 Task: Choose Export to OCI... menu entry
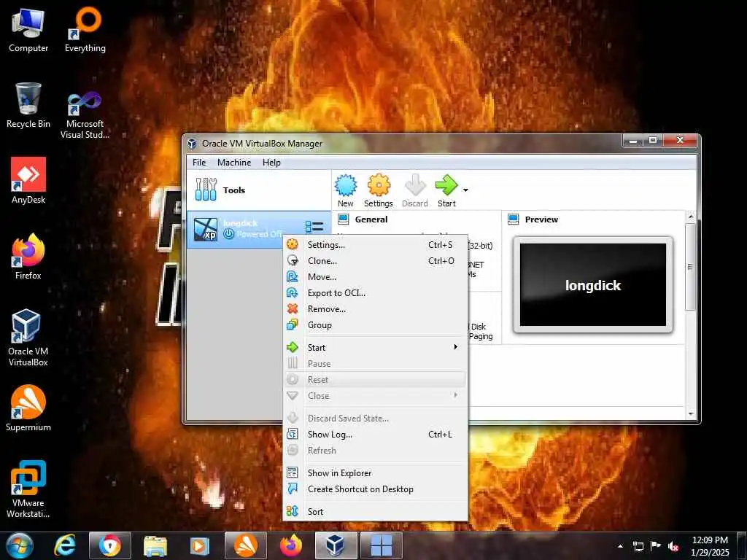tap(375, 293)
